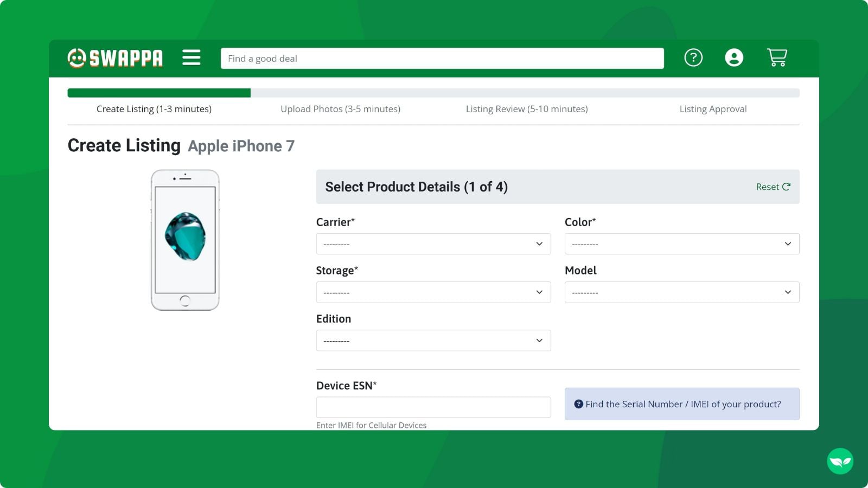Click the Find a good deal search box
868x488 pixels.
tap(442, 59)
